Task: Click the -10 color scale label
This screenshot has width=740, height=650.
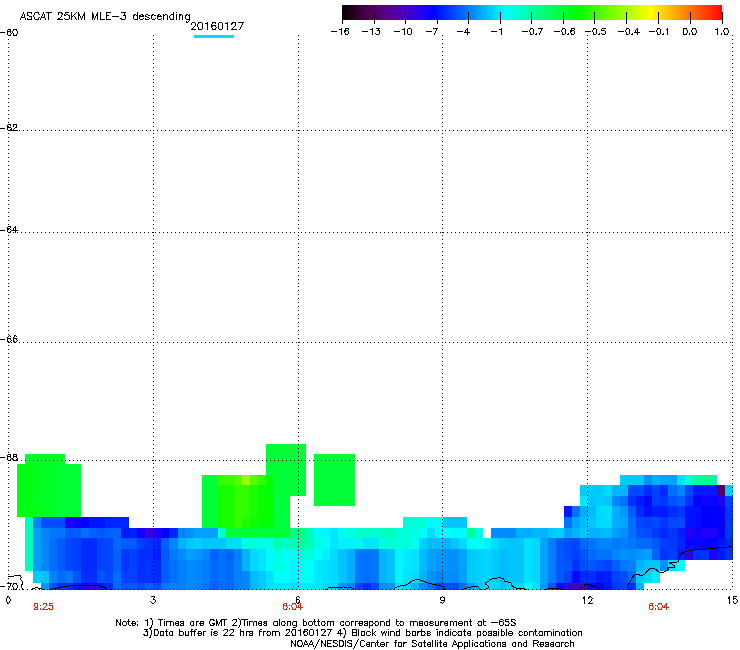Action: click(x=403, y=32)
